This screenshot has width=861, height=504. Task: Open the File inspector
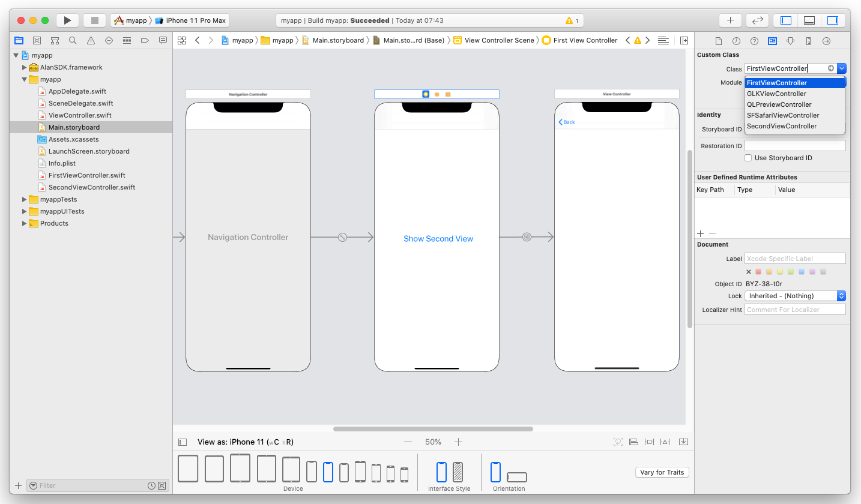pos(719,41)
